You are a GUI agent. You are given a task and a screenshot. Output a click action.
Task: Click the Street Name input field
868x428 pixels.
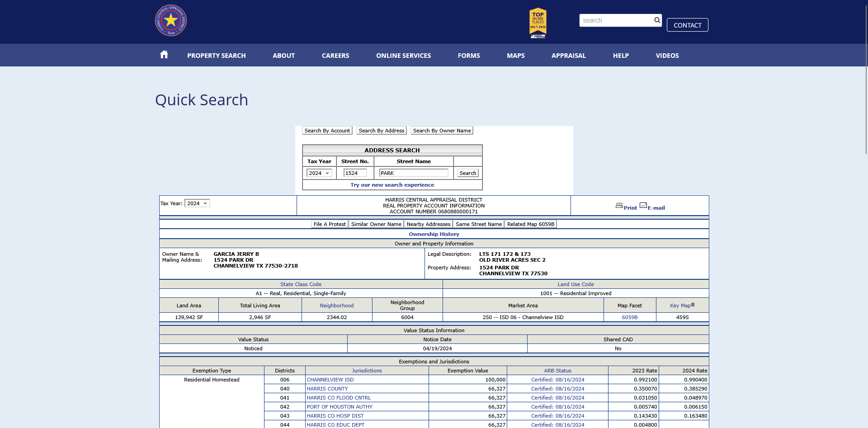point(414,173)
